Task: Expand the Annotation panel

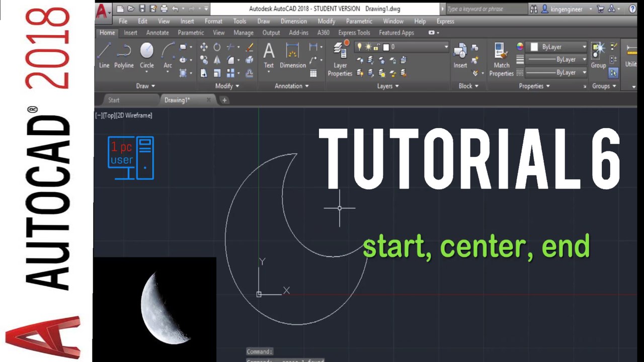Action: point(291,86)
